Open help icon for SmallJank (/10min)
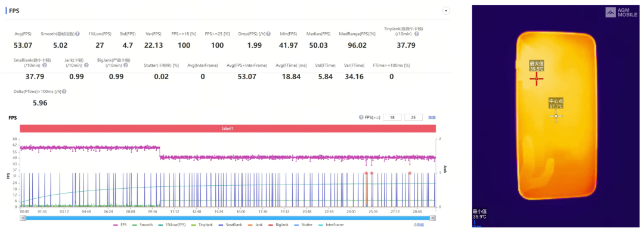Image resolution: width=644 pixels, height=231 pixels. 44,65
